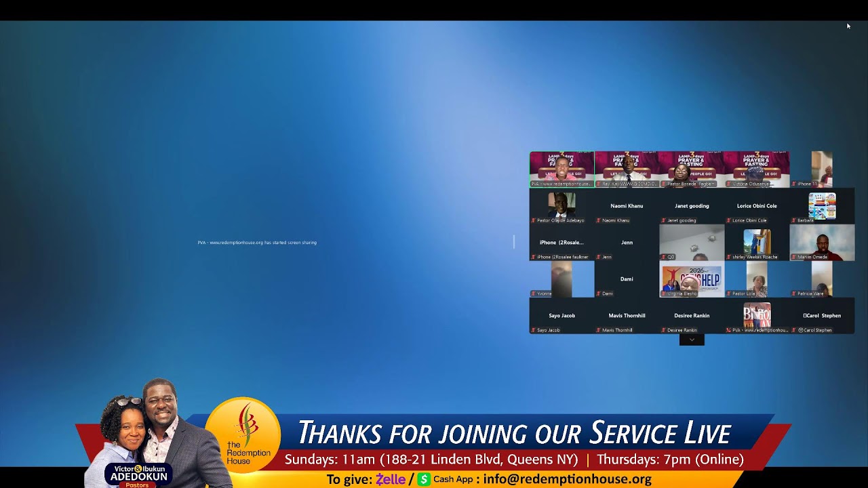
Task: Select the Carol Stephen participant tile
Action: point(822,316)
